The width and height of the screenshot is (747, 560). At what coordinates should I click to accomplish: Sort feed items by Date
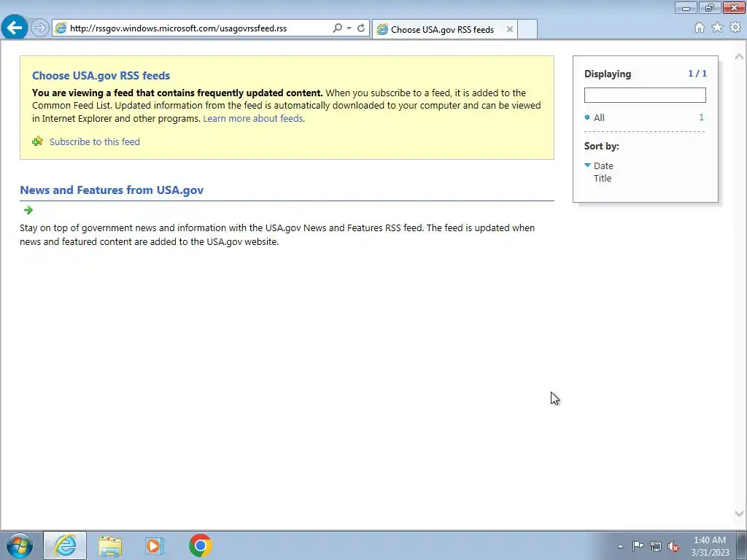point(603,166)
